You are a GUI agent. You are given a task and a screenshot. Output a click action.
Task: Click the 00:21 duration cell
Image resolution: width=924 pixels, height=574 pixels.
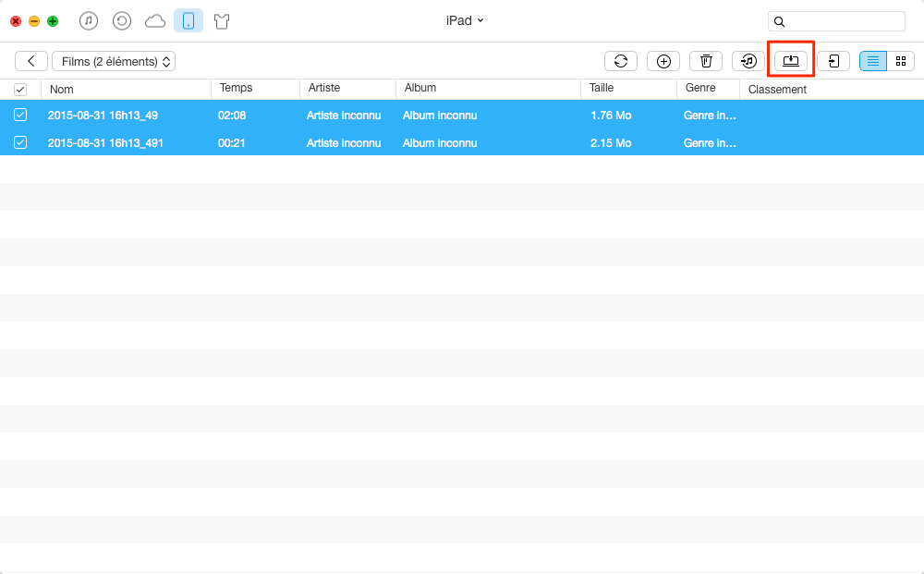(x=231, y=143)
